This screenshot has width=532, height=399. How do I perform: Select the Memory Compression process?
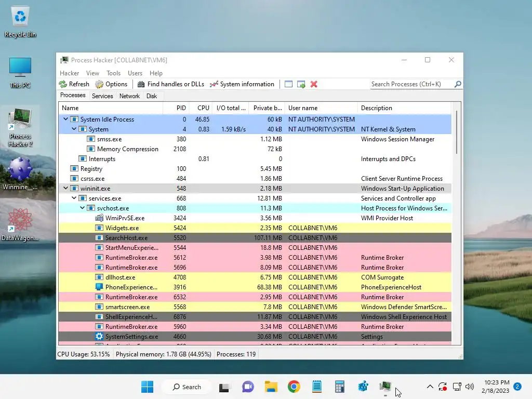pos(255,149)
